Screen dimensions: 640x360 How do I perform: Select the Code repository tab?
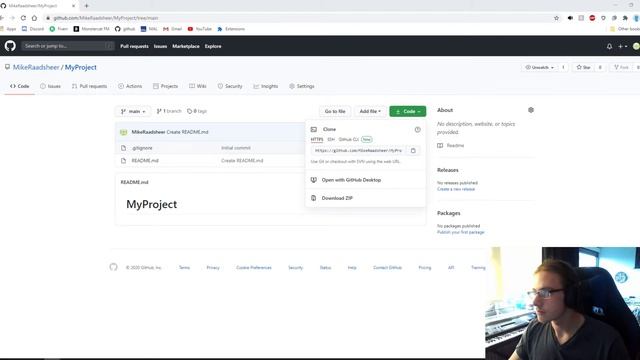click(x=20, y=86)
